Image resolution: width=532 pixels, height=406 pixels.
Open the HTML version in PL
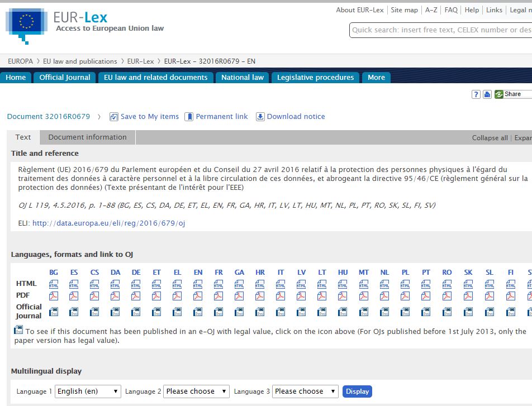pyautogui.click(x=405, y=284)
